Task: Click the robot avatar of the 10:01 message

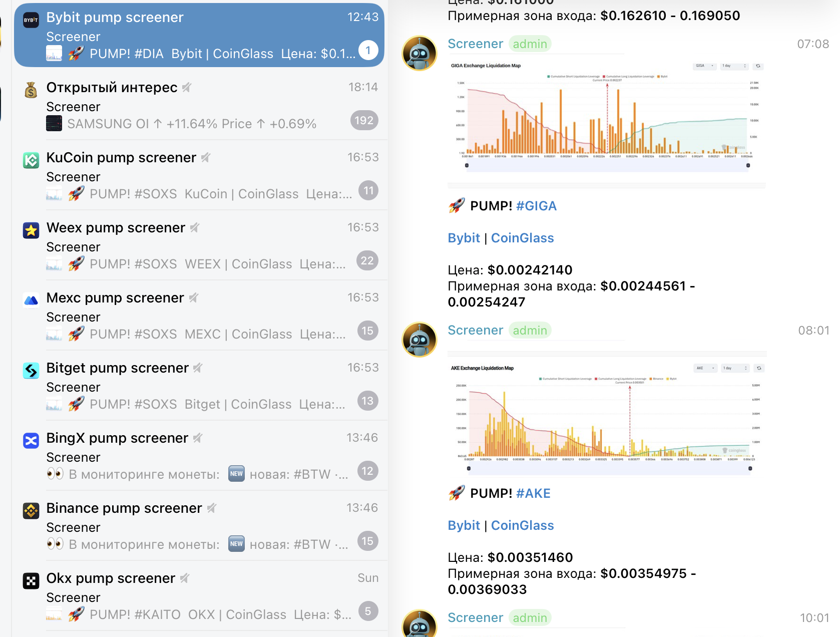Action: (419, 623)
